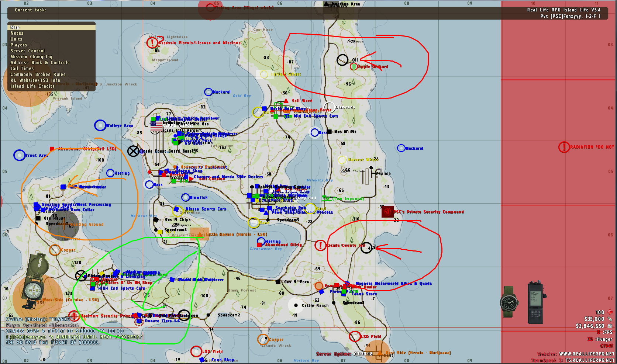The image size is (617, 364).
Task: Click the Jail Times menu entry
Action: (x=22, y=69)
